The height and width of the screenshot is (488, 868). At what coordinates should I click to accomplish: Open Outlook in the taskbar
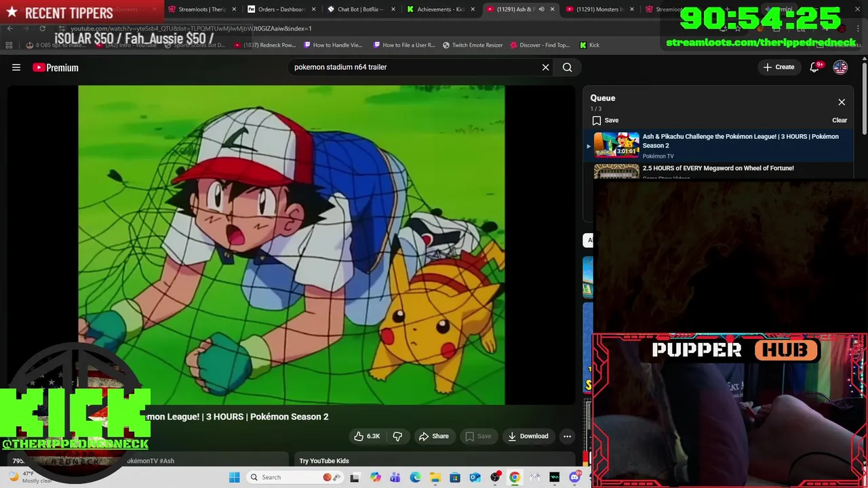click(475, 477)
